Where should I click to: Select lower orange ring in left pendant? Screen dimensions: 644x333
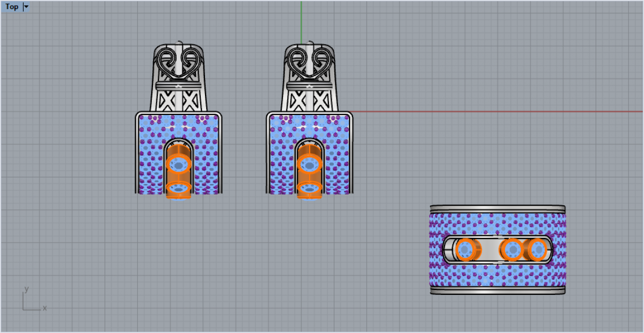[x=178, y=189]
